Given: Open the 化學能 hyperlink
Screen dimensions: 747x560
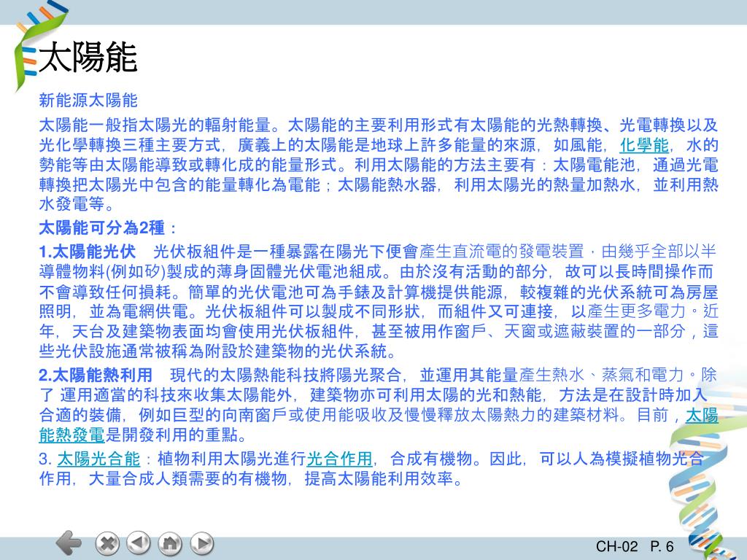Looking at the screenshot, I should pos(644,145).
